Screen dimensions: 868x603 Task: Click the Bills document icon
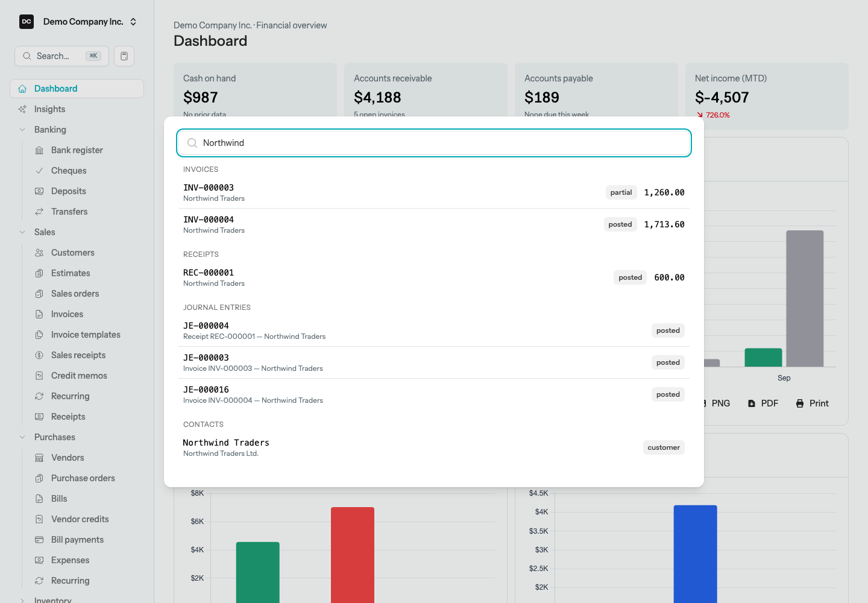click(x=39, y=499)
